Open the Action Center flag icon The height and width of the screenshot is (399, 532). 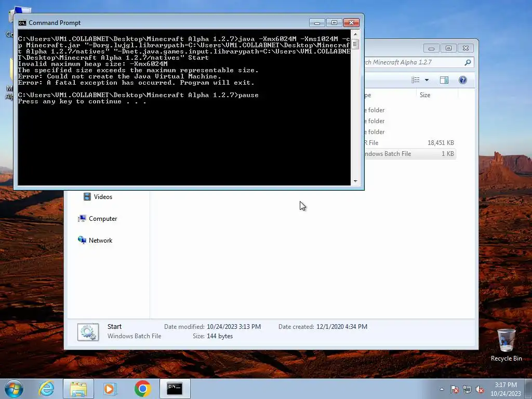click(x=455, y=390)
